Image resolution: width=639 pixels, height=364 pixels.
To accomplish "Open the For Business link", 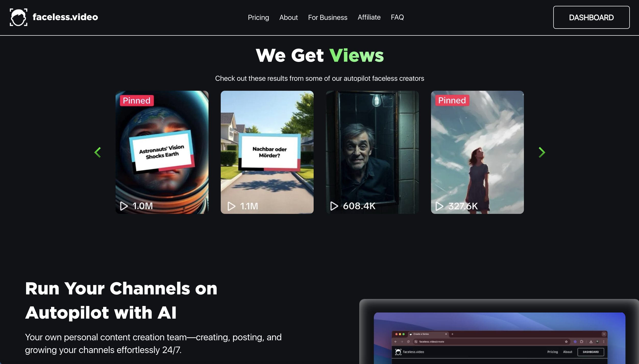I will [x=328, y=17].
